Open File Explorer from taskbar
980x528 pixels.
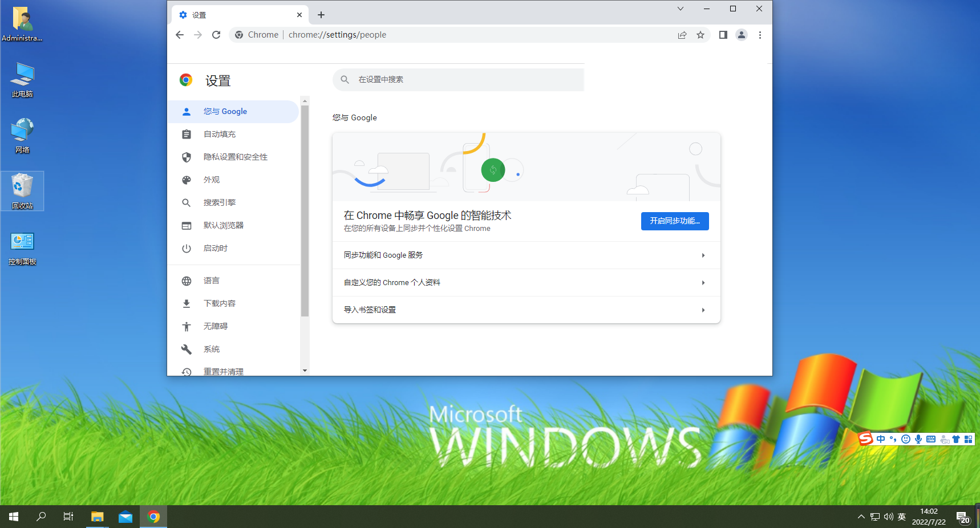tap(98, 517)
